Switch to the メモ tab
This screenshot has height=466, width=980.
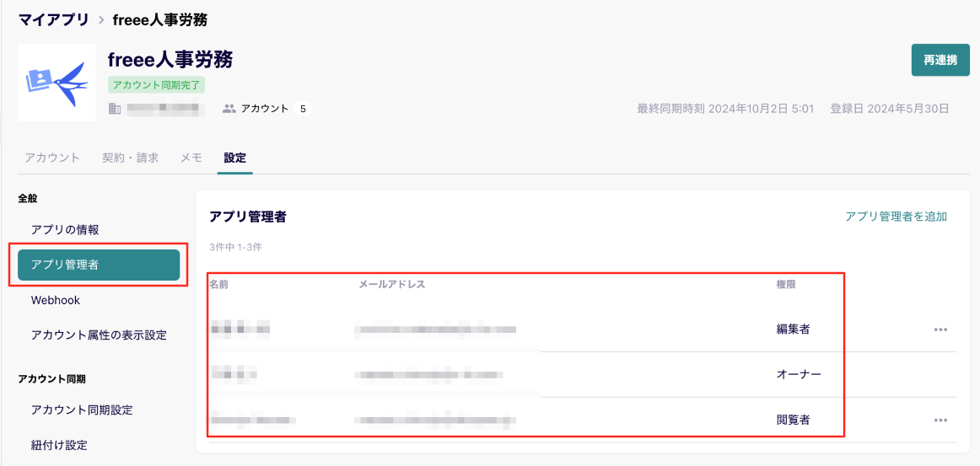tap(191, 158)
